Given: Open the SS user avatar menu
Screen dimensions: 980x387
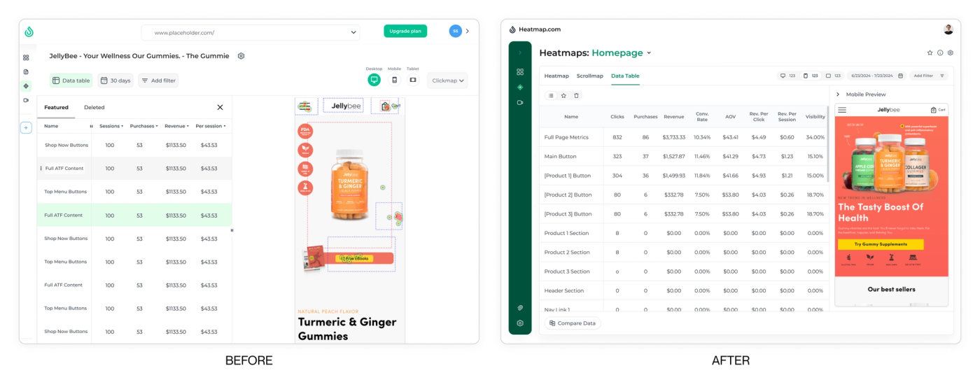Looking at the screenshot, I should click(x=456, y=31).
